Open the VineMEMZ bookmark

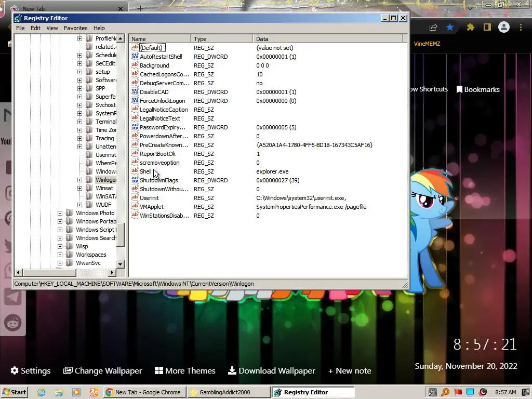click(x=427, y=44)
